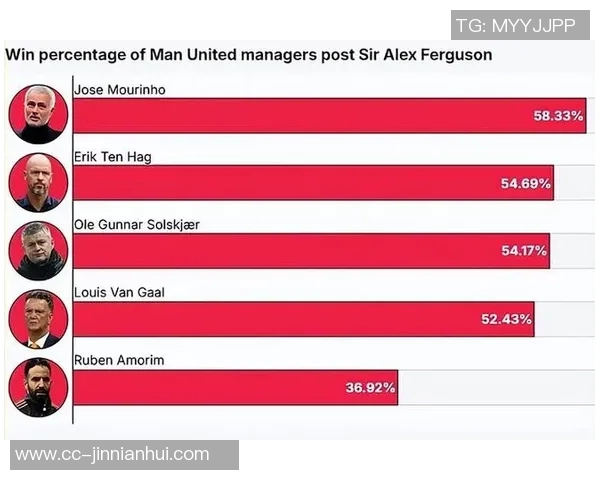Click the Louis Van Gaal name label

coord(119,293)
